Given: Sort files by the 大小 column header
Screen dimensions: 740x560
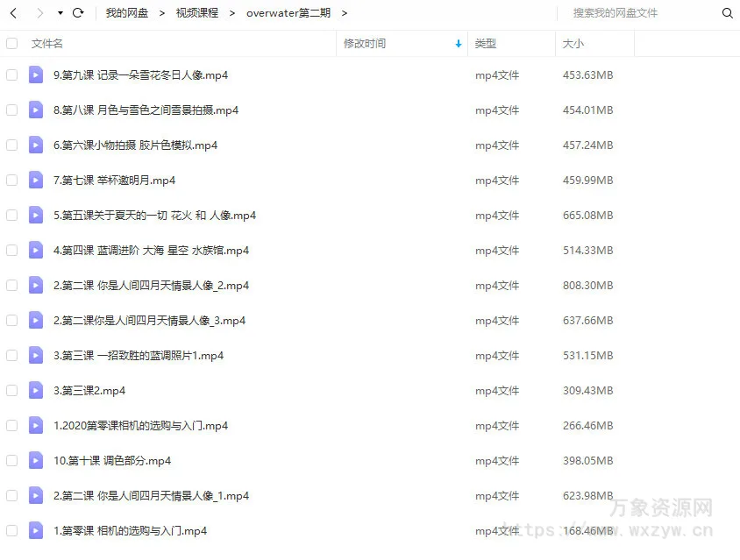Looking at the screenshot, I should tap(572, 43).
